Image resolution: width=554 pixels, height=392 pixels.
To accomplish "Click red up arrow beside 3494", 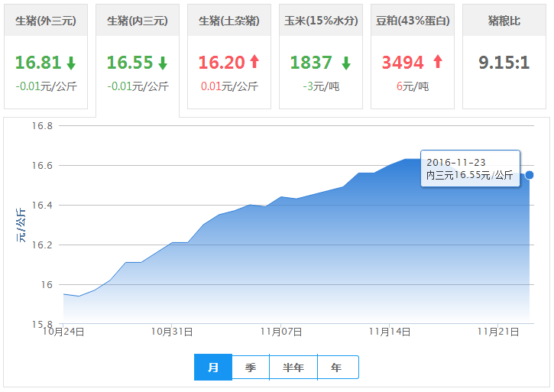I will [438, 63].
